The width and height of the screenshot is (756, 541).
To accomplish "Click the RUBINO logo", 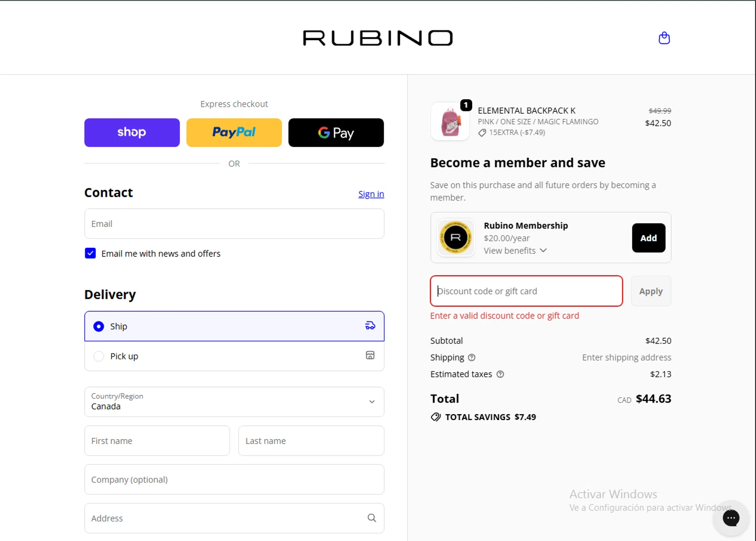I will pos(377,38).
